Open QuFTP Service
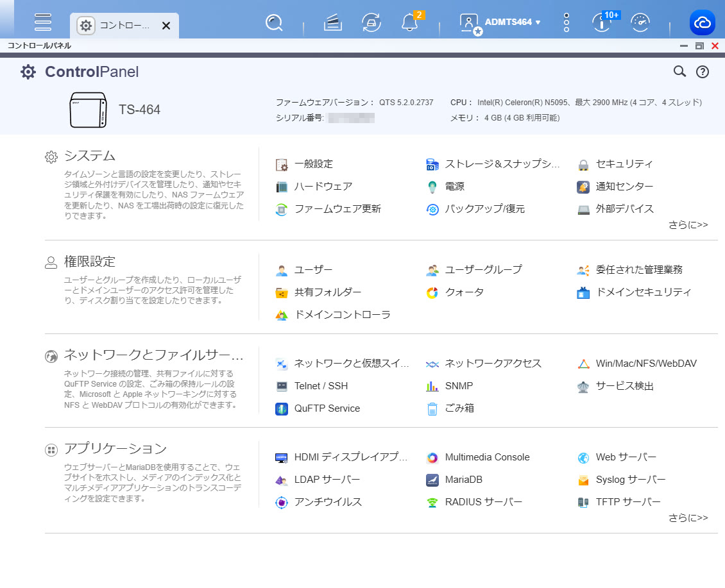 318,408
